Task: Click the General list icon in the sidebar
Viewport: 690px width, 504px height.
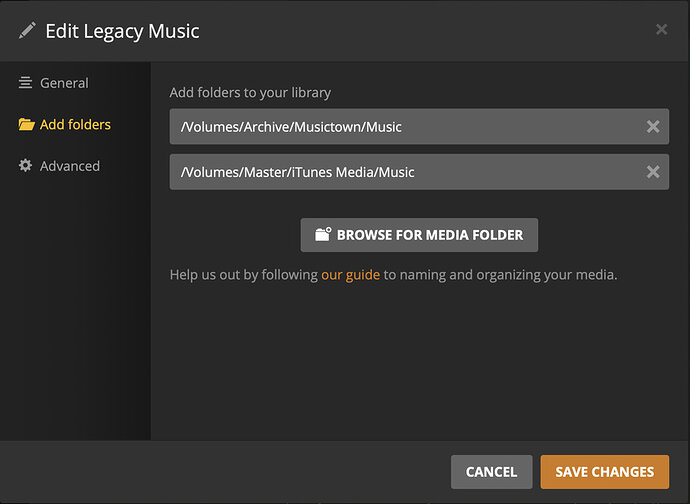Action: click(26, 83)
